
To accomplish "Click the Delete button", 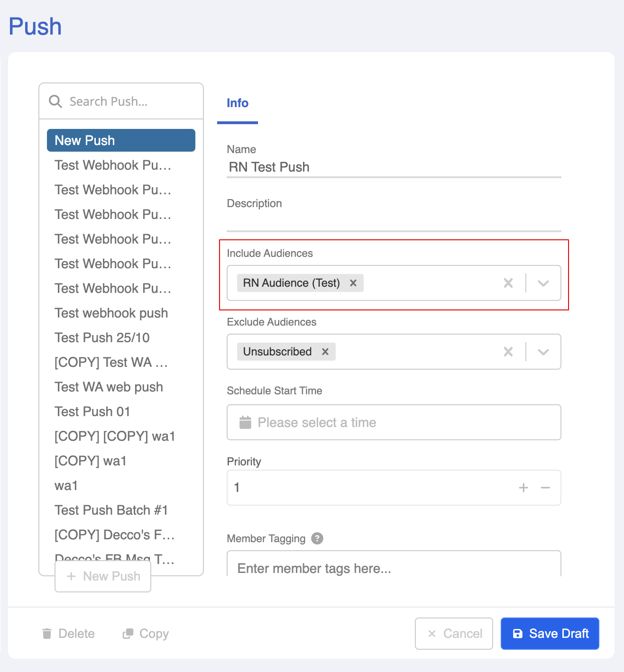I will pyautogui.click(x=68, y=634).
